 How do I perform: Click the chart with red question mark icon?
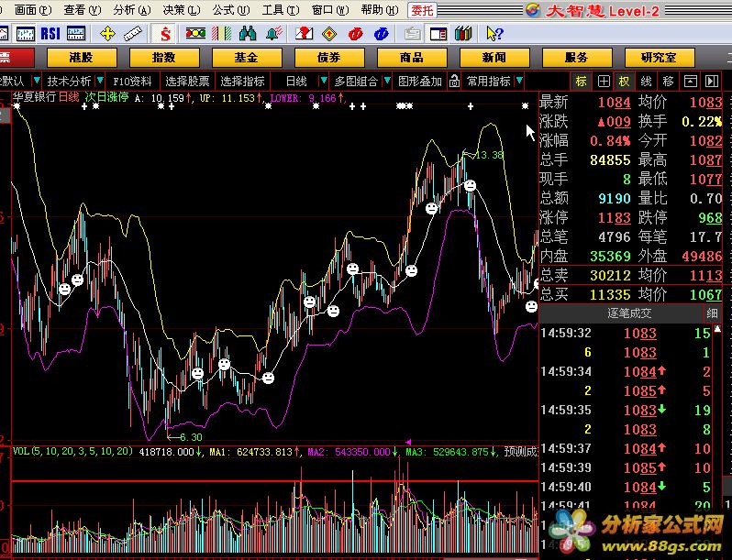coord(304,34)
